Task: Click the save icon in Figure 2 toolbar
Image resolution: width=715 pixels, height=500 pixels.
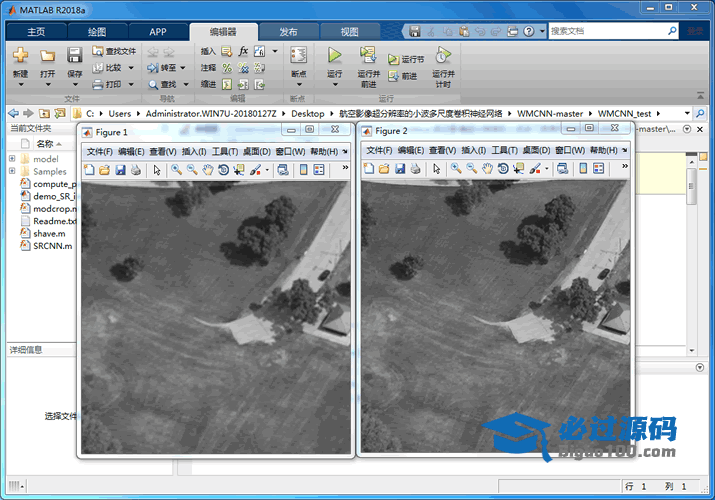Action: pyautogui.click(x=400, y=170)
